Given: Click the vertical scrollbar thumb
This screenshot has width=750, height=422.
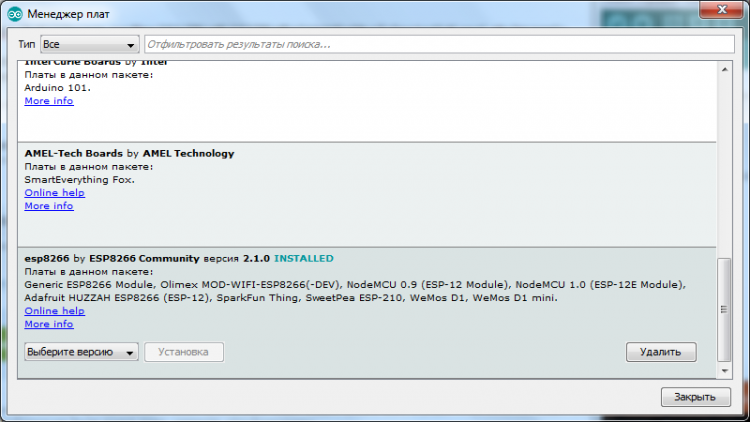Looking at the screenshot, I should click(724, 310).
